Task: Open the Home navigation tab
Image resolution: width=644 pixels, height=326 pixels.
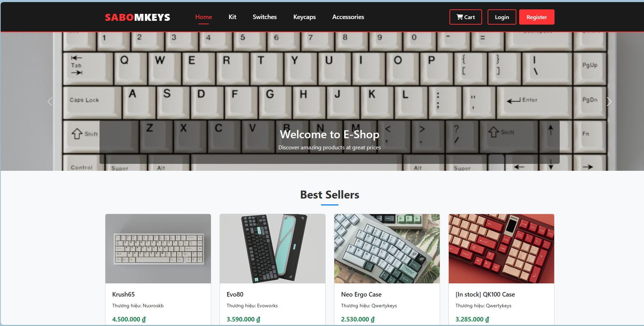Action: 204,17
